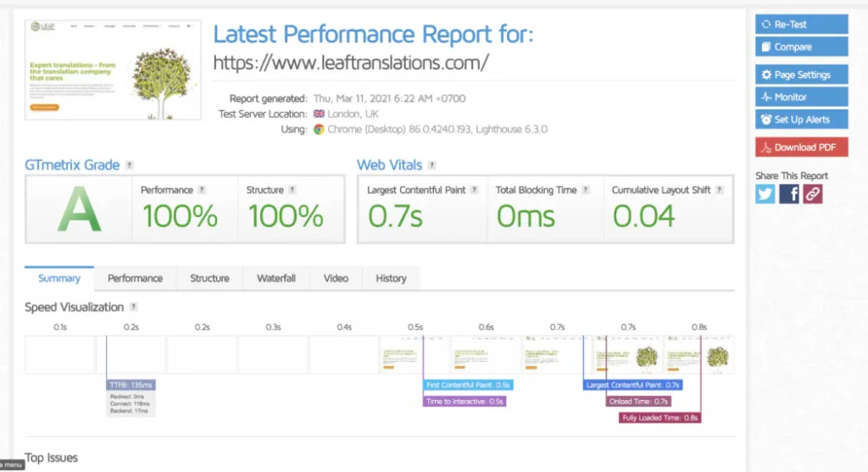Open the website screenshot thumbnail
868x472 pixels.
tap(113, 69)
